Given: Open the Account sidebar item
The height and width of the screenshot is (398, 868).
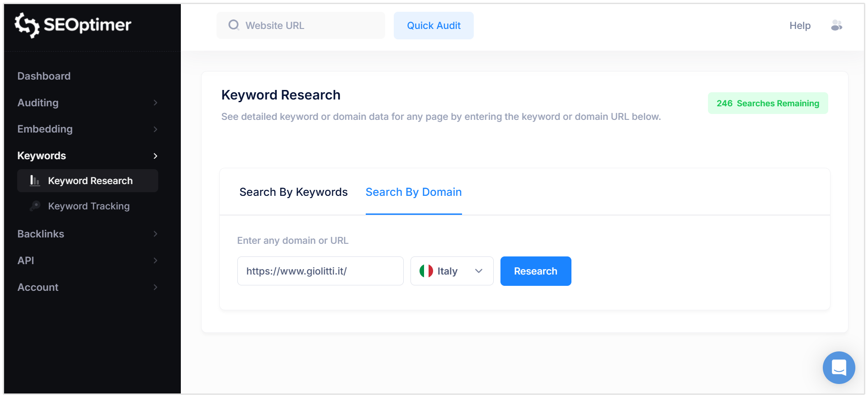Looking at the screenshot, I should click(x=88, y=287).
